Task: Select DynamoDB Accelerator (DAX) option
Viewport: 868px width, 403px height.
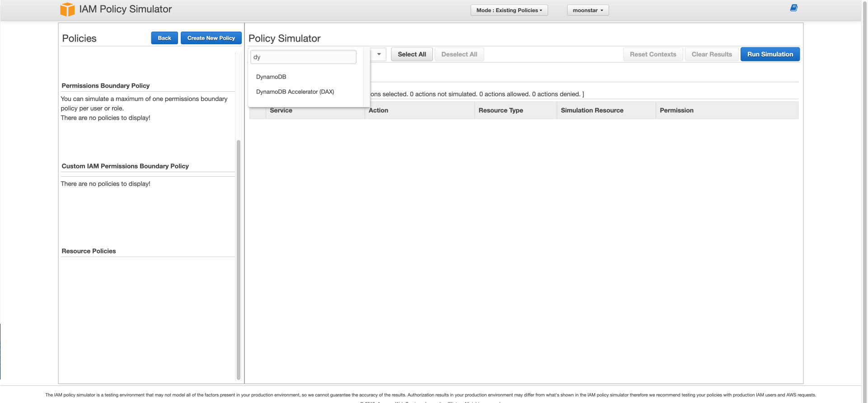Action: pos(295,92)
